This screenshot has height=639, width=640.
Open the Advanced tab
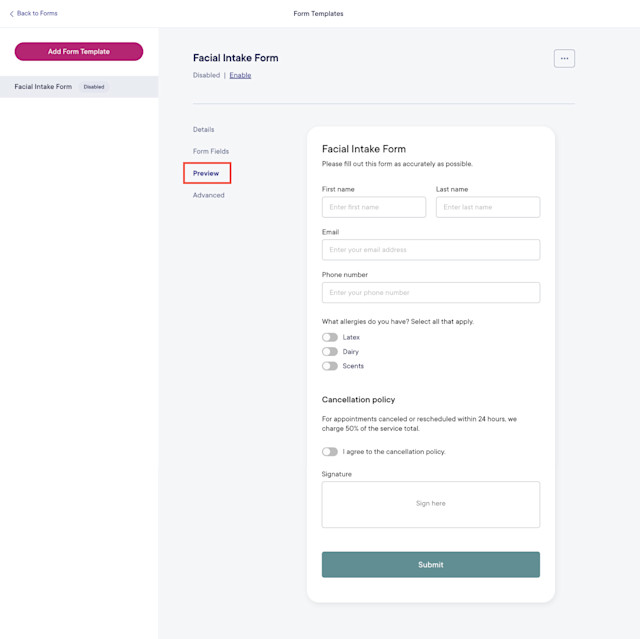tap(209, 195)
